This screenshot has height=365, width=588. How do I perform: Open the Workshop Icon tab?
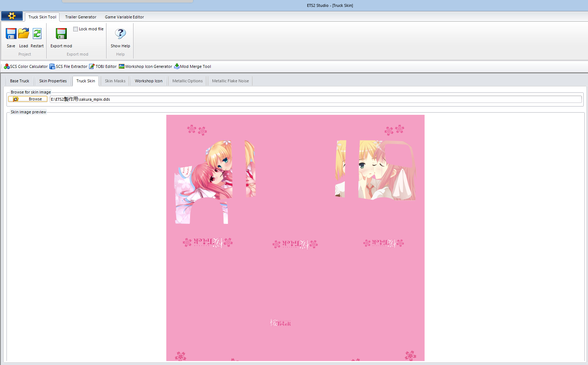149,81
